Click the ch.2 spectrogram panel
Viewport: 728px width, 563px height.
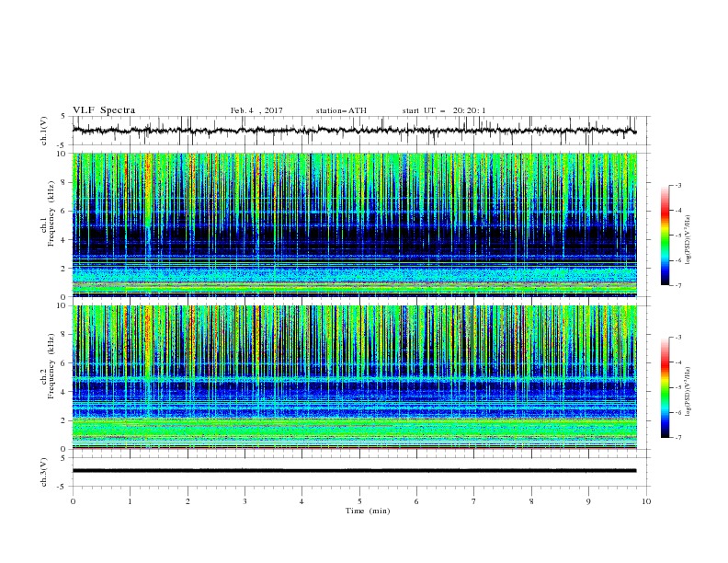(x=355, y=377)
